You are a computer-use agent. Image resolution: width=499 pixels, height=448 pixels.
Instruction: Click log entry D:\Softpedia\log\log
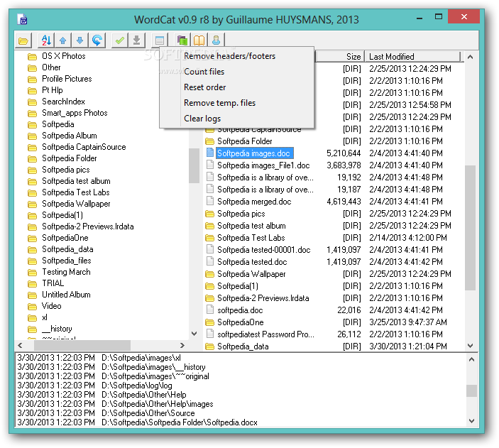[x=136, y=386]
